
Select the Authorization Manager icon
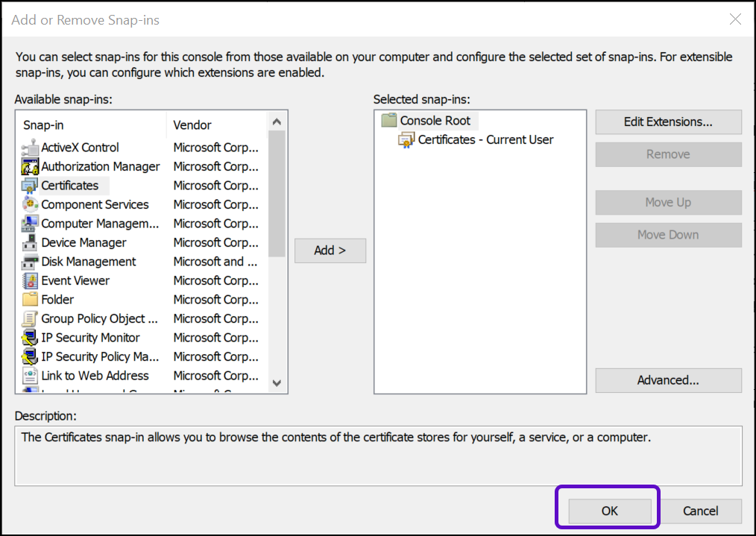tap(30, 167)
